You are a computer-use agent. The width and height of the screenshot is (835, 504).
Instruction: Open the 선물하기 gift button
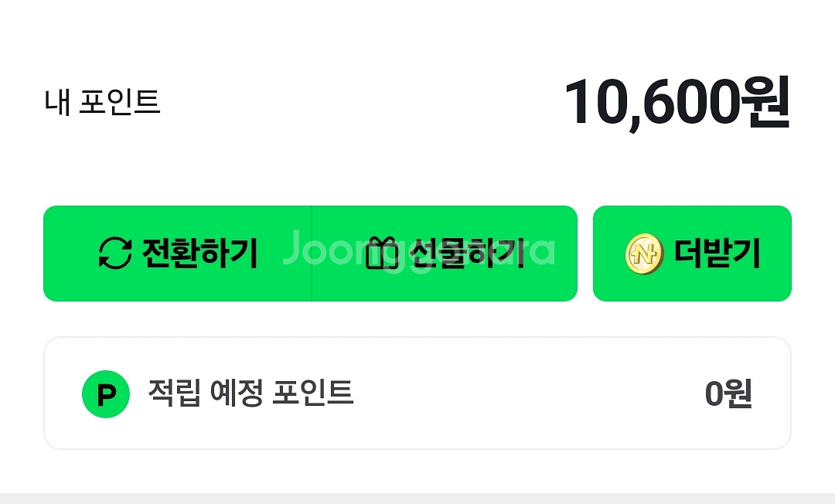coord(445,254)
